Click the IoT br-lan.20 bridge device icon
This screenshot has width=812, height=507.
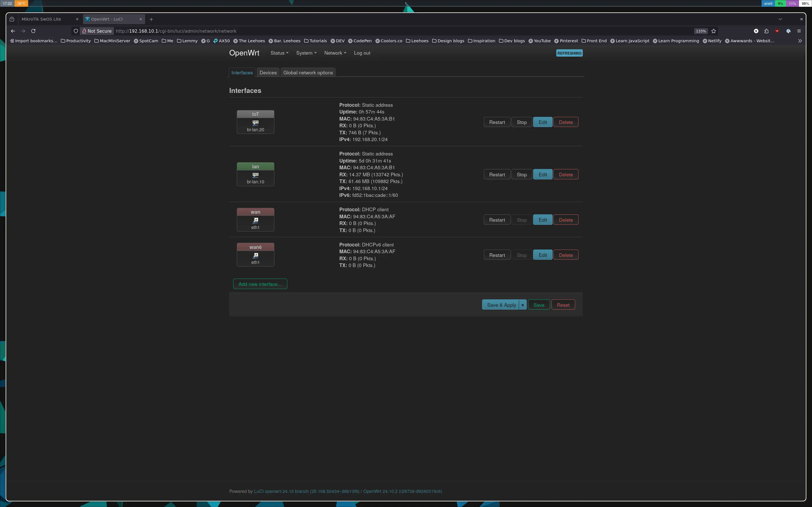click(x=255, y=123)
